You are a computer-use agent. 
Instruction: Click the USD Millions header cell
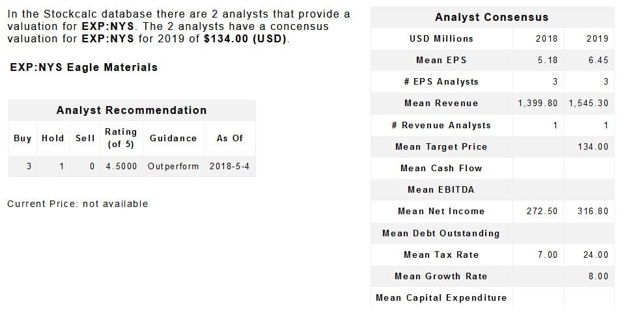tap(441, 39)
